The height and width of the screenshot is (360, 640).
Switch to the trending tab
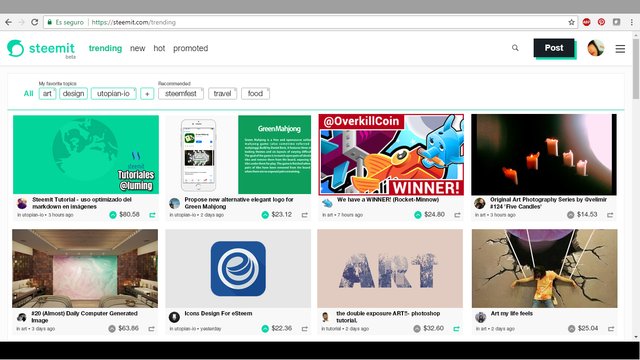click(x=105, y=48)
